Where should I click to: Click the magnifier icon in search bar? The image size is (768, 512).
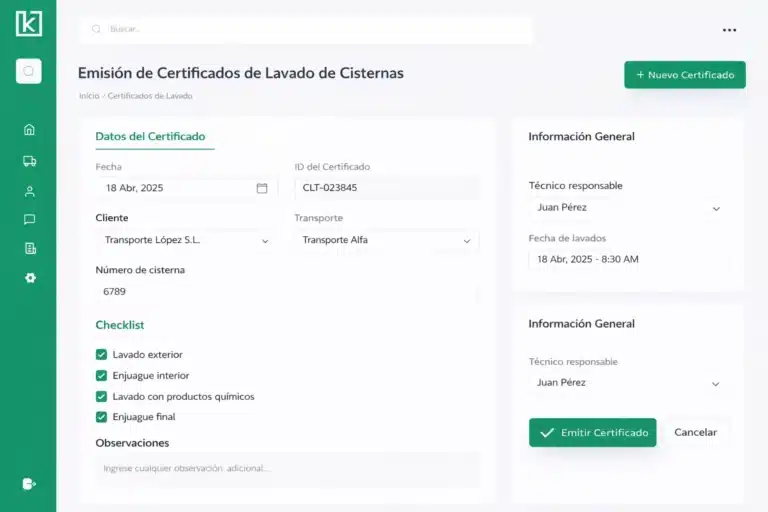point(96,29)
